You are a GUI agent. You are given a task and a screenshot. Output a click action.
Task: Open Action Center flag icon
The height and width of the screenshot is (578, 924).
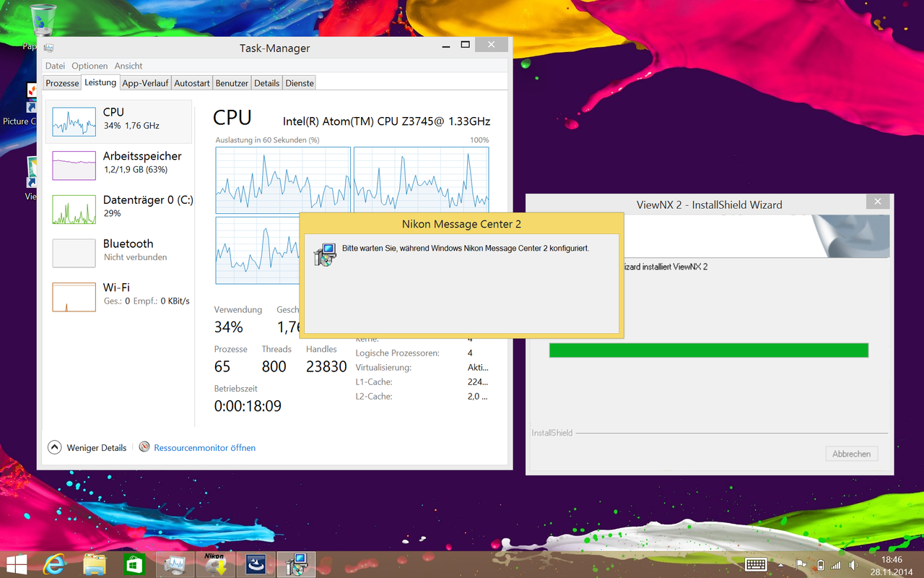[801, 564]
